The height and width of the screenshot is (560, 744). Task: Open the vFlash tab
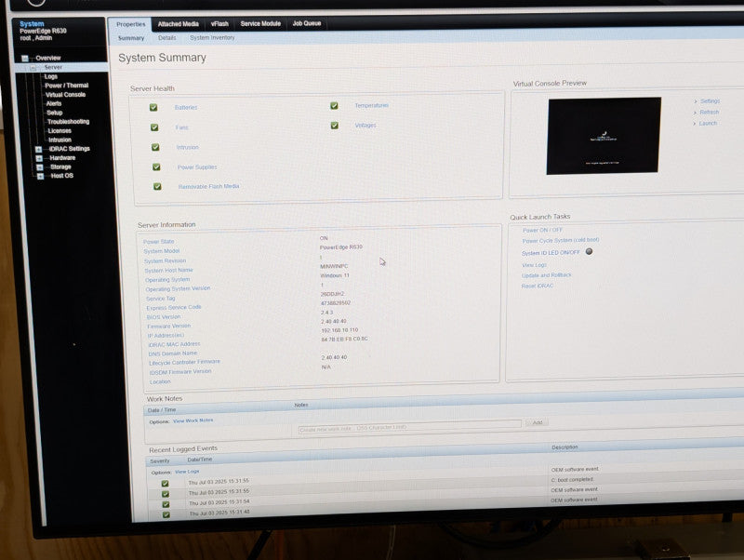219,24
